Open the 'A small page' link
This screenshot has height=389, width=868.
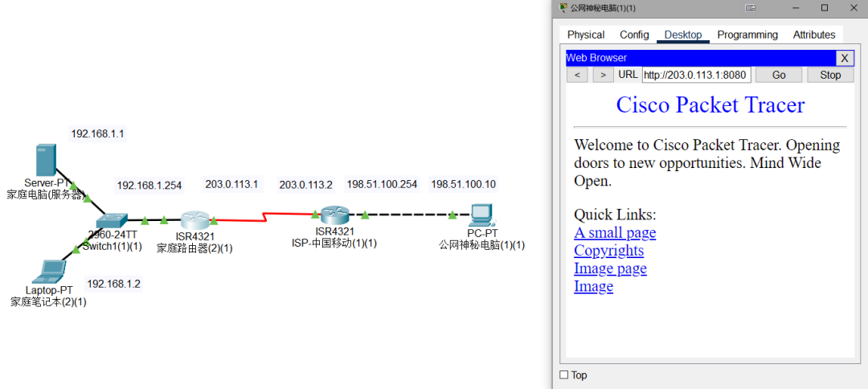point(615,233)
